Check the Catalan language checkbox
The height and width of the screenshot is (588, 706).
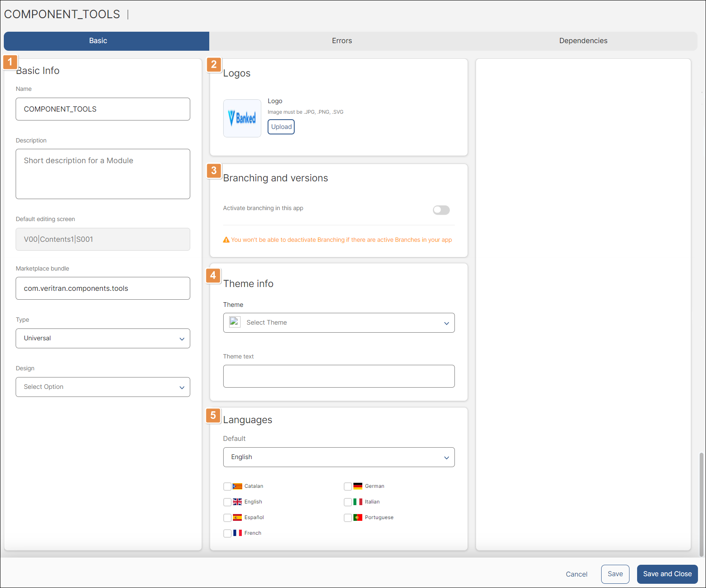coord(227,487)
